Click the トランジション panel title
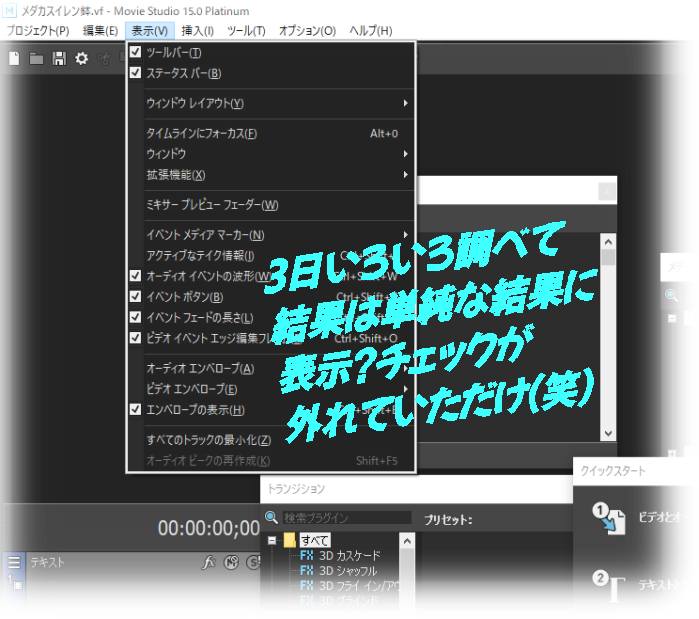 click(x=296, y=489)
